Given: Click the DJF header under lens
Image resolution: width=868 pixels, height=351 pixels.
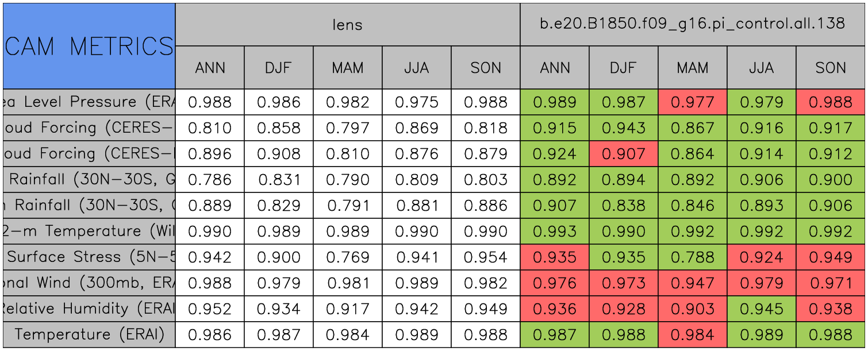Looking at the screenshot, I should [279, 68].
